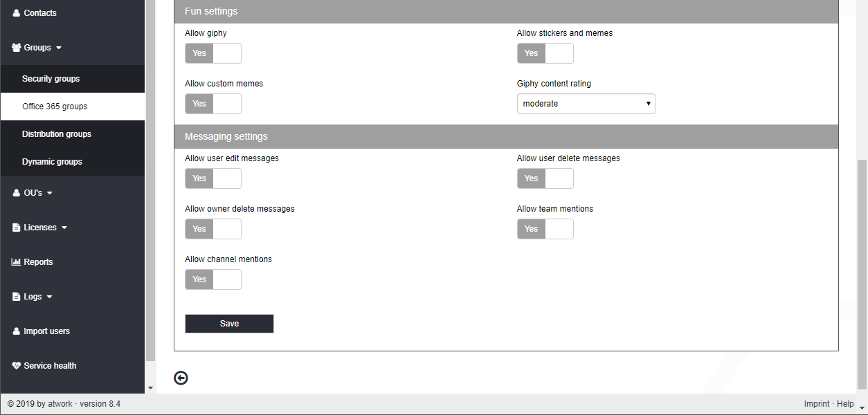Toggle the Allow channel mentions switch
Image resolution: width=868 pixels, height=415 pixels.
tap(213, 279)
